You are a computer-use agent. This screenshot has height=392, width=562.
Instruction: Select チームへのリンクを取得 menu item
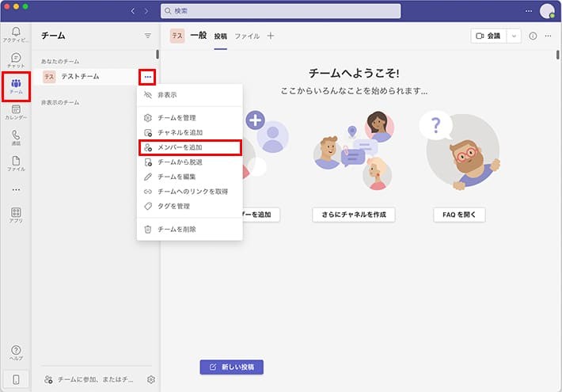tap(190, 192)
